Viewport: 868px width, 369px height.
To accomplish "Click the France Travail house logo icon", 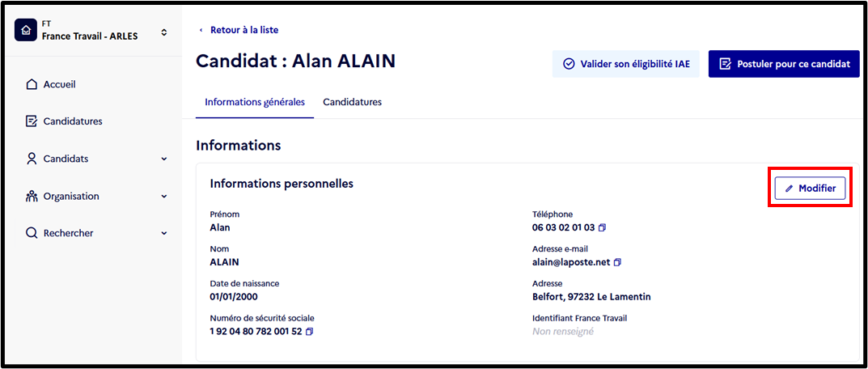I will pyautogui.click(x=25, y=31).
